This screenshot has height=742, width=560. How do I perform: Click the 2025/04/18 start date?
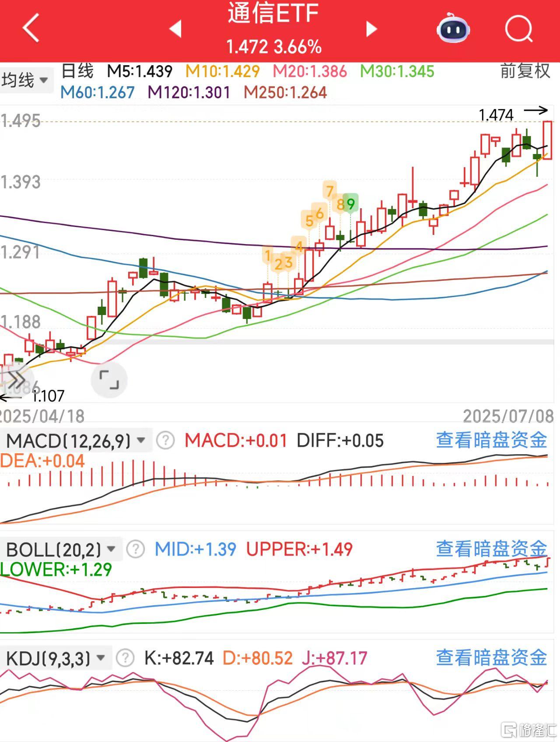[42, 416]
